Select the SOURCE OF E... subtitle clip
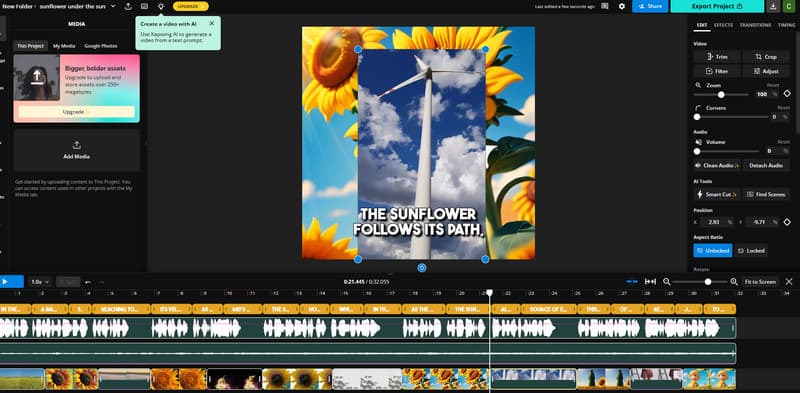 point(549,309)
